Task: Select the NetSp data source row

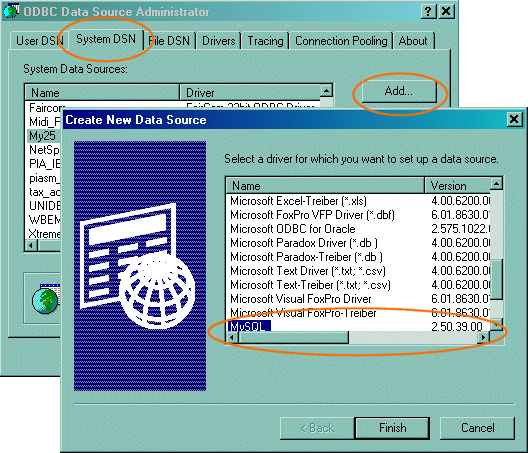Action: [x=44, y=150]
